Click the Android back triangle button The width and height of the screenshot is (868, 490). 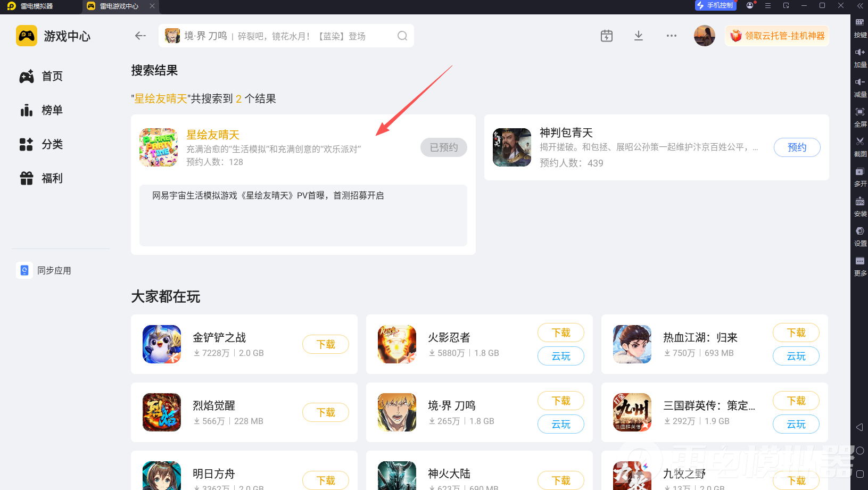coord(859,427)
